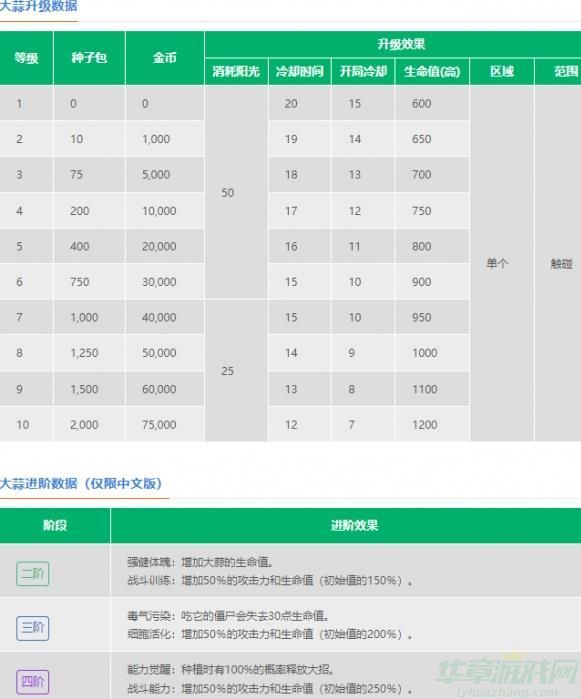
Task: Click the cooldown value 19
Action: pos(291,139)
